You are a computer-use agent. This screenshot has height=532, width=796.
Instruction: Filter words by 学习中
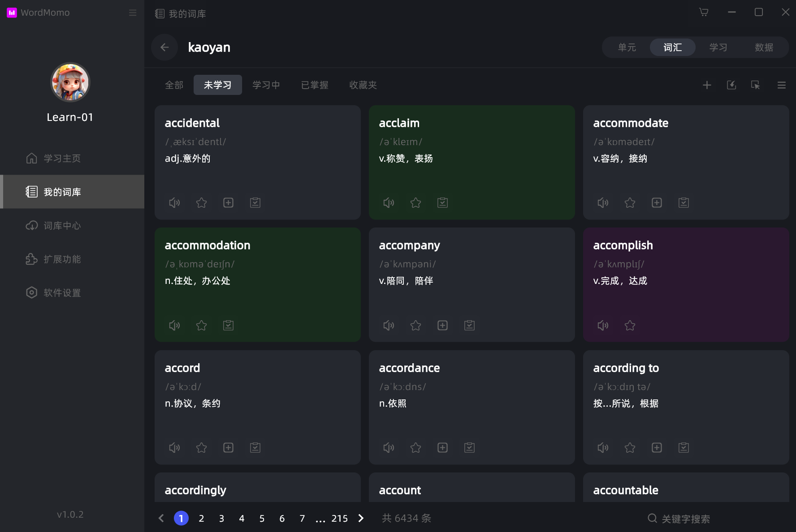(266, 85)
